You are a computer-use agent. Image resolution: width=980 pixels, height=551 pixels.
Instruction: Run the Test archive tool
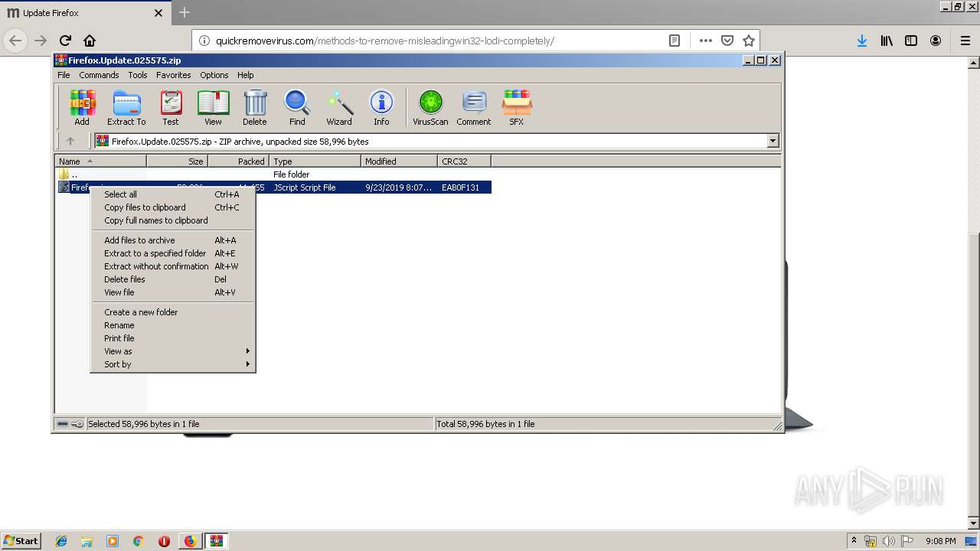pyautogui.click(x=171, y=107)
